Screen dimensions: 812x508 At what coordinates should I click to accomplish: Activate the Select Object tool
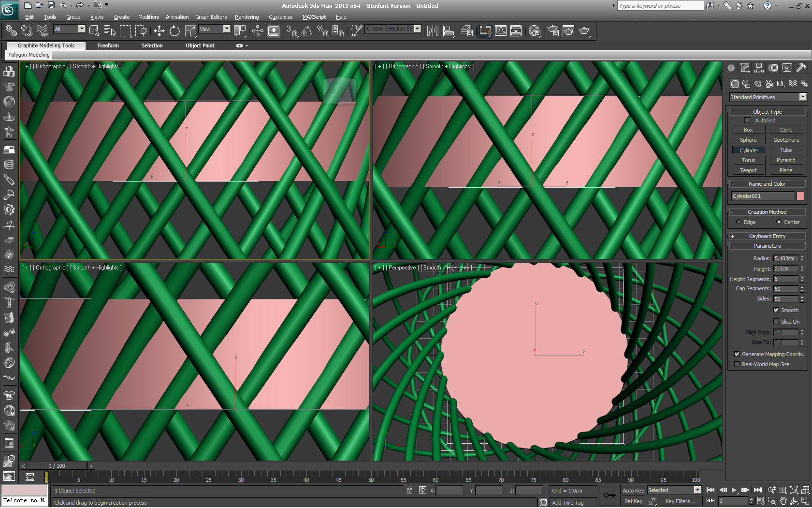click(x=95, y=31)
